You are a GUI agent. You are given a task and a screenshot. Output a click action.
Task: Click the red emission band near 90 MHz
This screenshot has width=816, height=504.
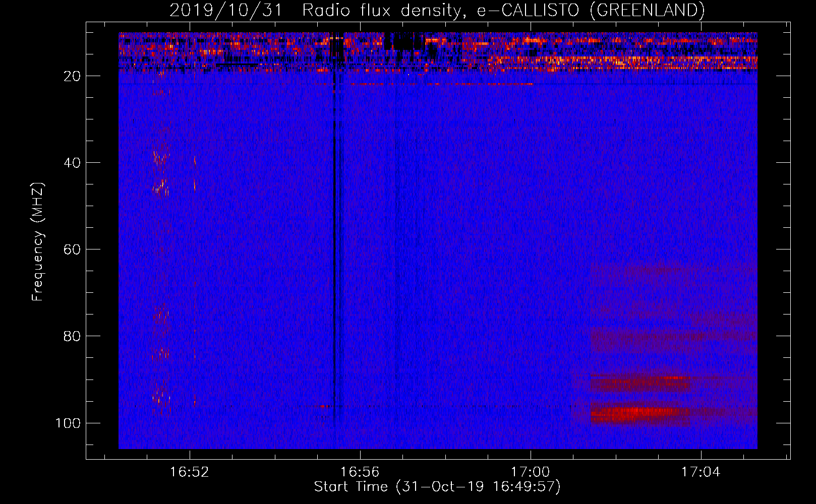(x=640, y=383)
